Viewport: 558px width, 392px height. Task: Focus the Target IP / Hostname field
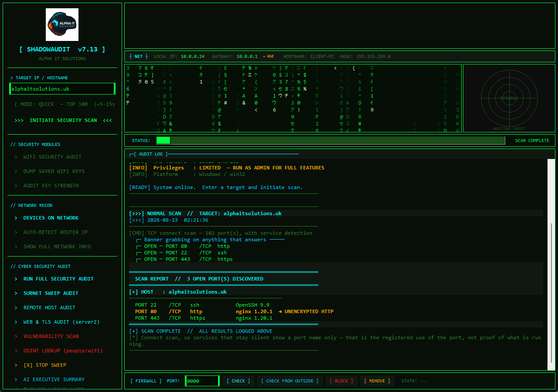pyautogui.click(x=62, y=89)
